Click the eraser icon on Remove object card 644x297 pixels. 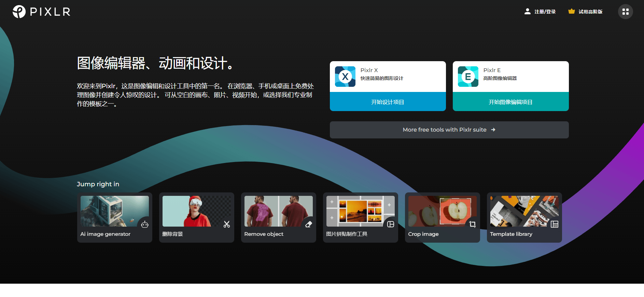point(309,224)
